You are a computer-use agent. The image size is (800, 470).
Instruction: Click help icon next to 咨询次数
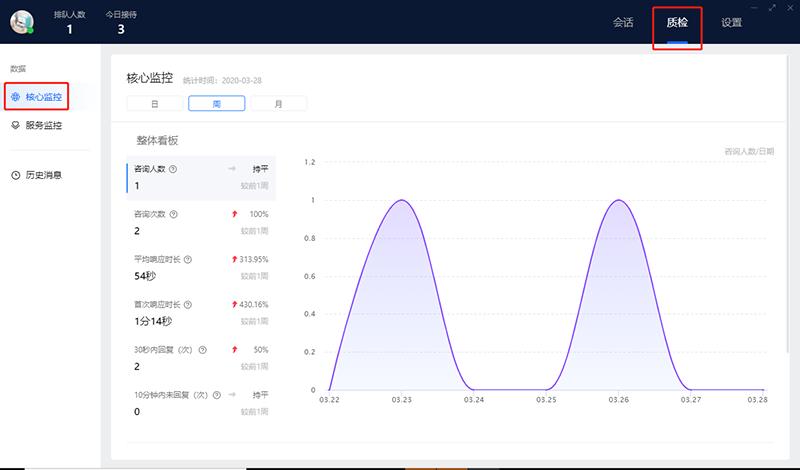click(x=174, y=214)
